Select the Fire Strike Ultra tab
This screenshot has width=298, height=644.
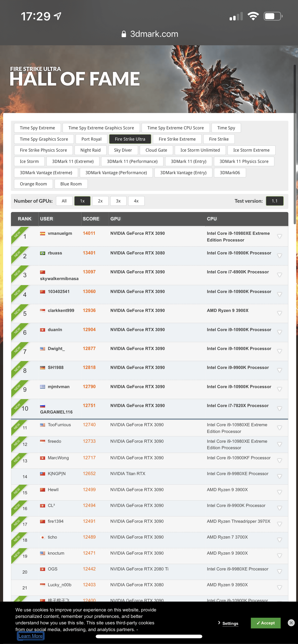coord(130,139)
